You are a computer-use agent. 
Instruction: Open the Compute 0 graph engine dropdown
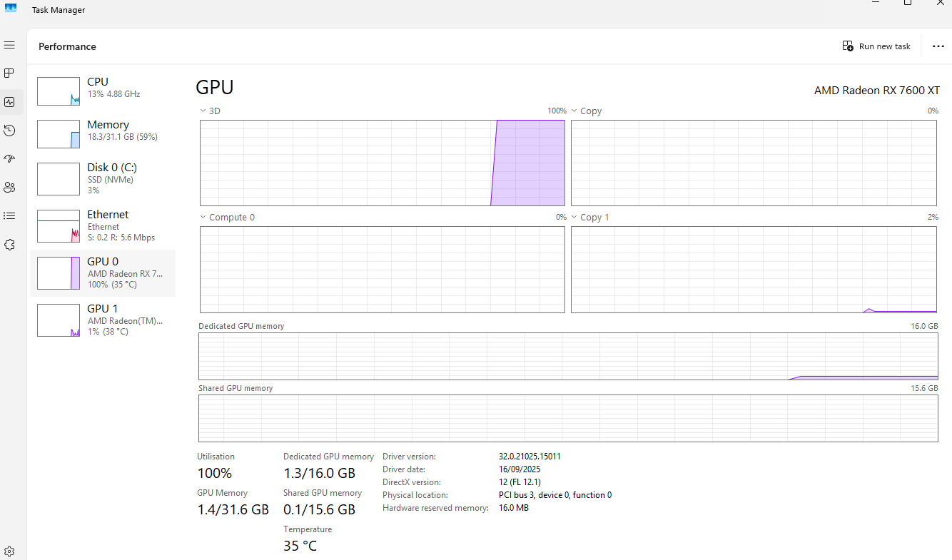[x=227, y=218]
